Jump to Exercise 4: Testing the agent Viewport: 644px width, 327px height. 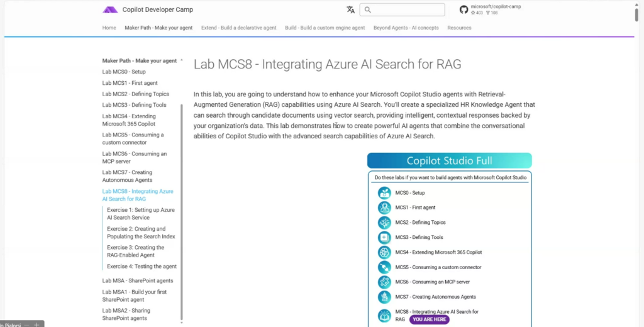point(142,267)
